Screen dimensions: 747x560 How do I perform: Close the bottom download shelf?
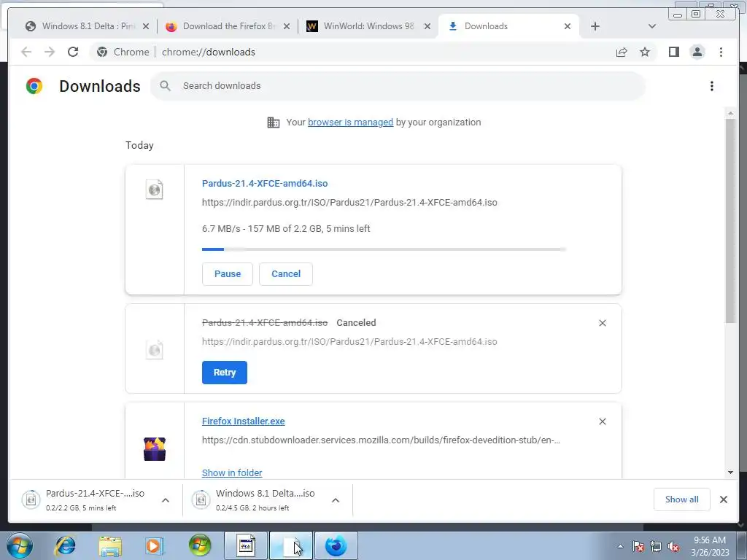coord(723,499)
